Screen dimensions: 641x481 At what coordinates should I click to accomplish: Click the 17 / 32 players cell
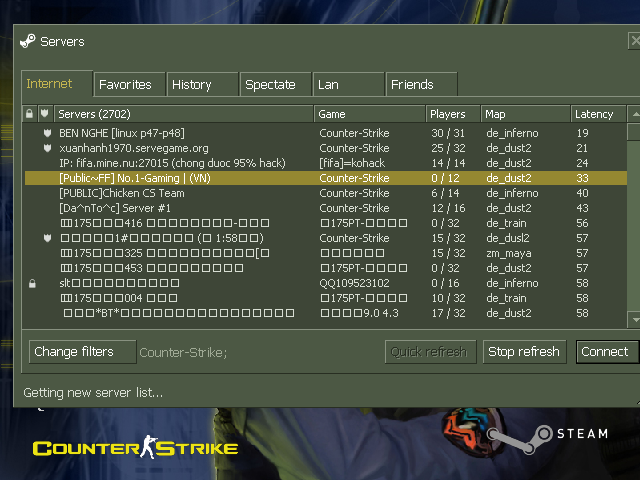point(448,313)
